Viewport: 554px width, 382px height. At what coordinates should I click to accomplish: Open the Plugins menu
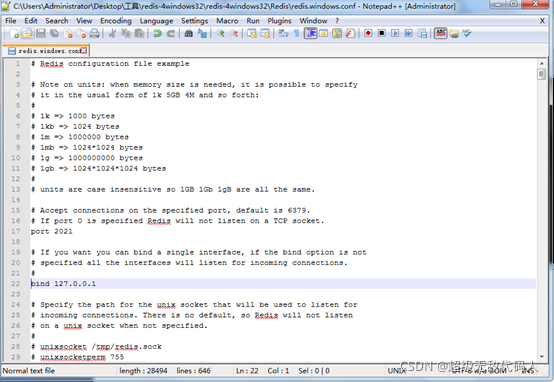point(279,21)
